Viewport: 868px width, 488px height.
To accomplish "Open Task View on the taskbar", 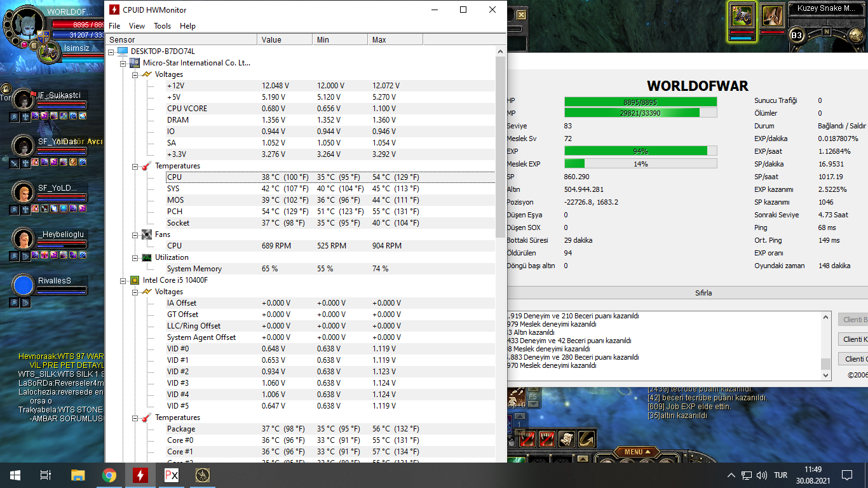I will tap(46, 475).
